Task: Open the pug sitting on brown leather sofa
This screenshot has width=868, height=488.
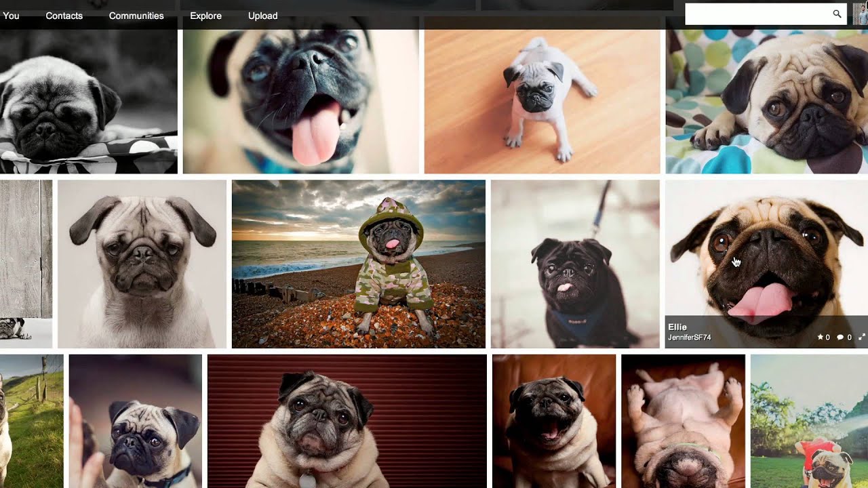Action: point(554,421)
